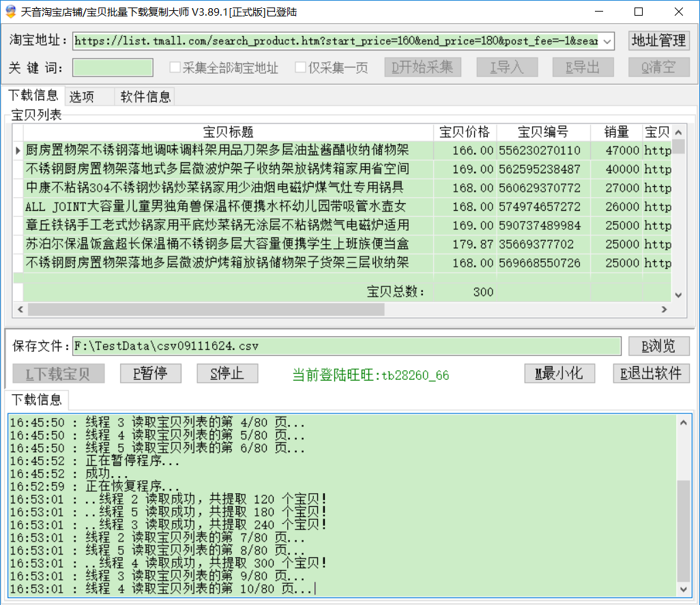Expand the 淘宝地址 URL dropdown
Viewport: 700px width, 605px height.
click(608, 41)
